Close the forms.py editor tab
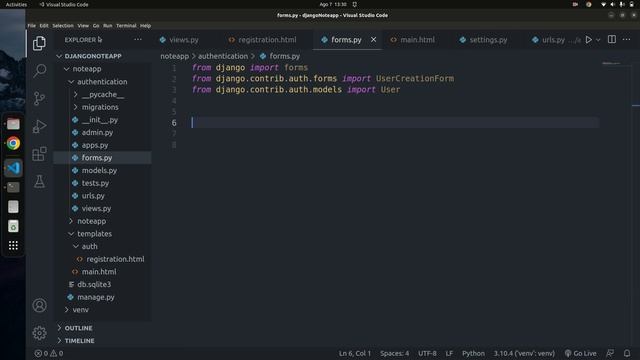640x360 pixels. (373, 40)
